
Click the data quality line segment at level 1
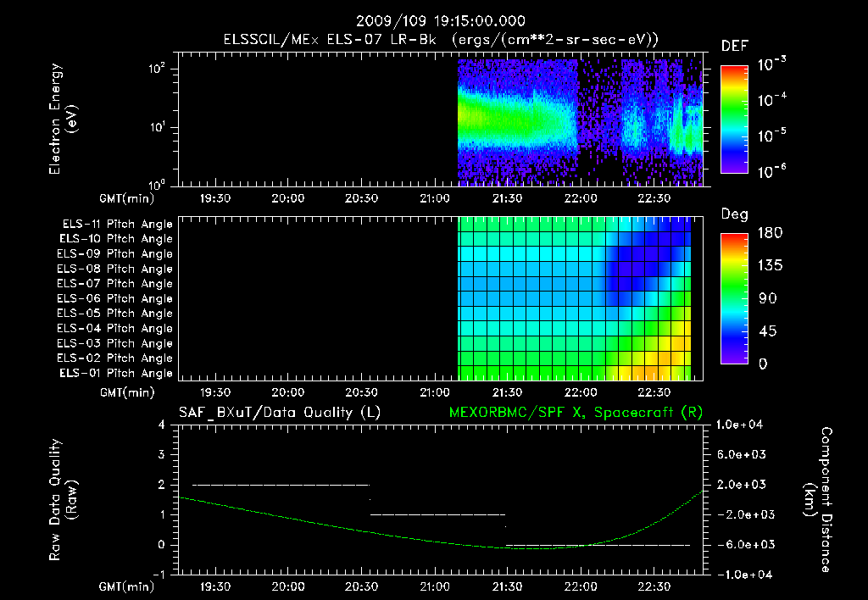[437, 514]
